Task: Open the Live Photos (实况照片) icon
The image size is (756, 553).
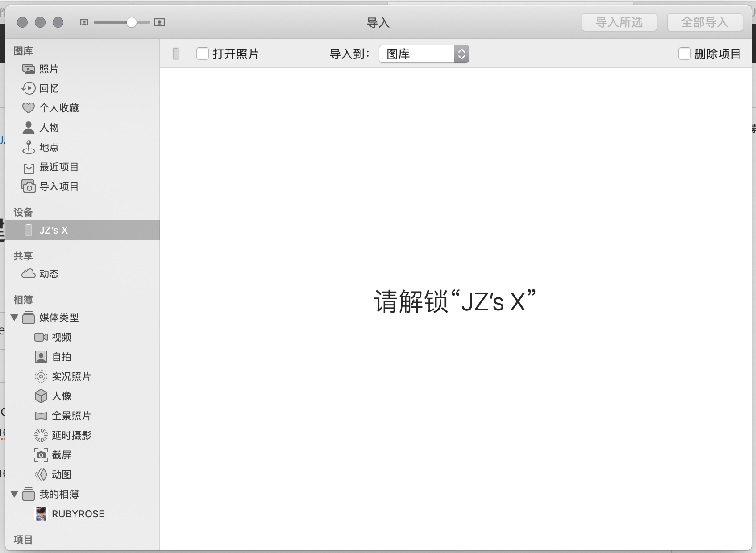Action: click(x=41, y=376)
